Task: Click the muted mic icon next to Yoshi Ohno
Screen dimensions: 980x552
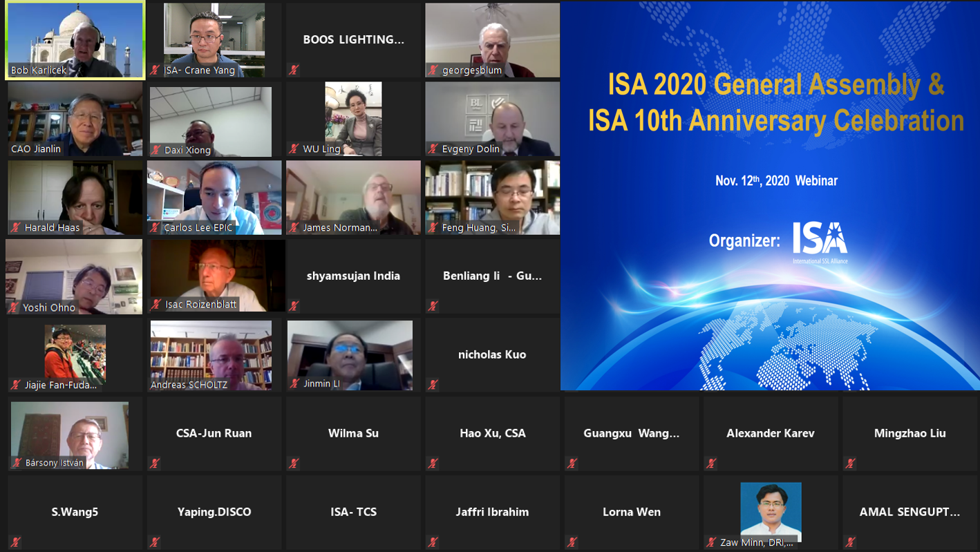Action: point(15,307)
